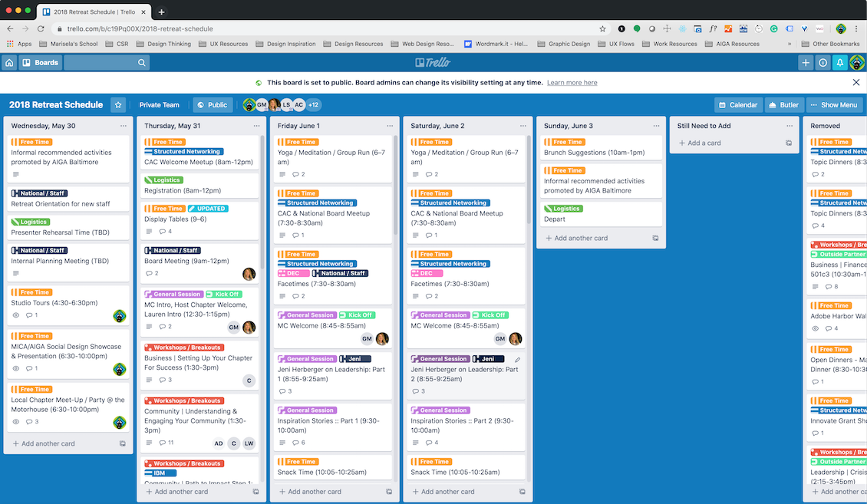Viewport: 867px width, 504px height.
Task: Show the +12 additional board members
Action: (314, 105)
